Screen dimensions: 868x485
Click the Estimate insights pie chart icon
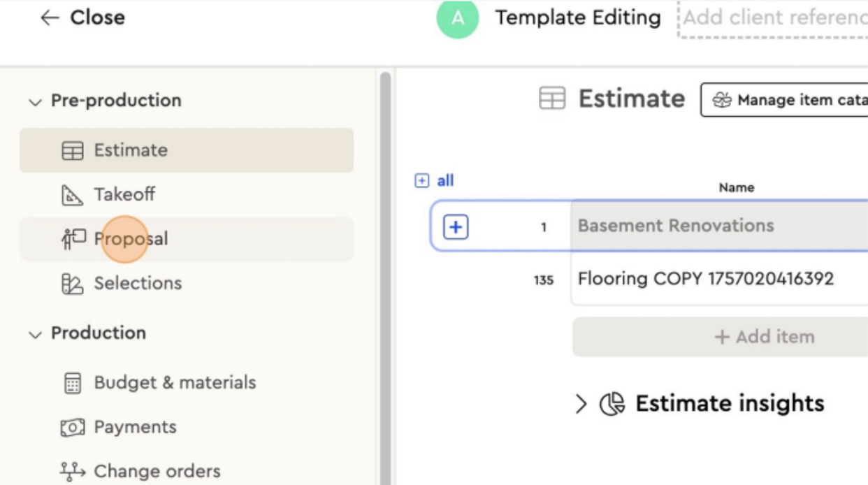(612, 404)
